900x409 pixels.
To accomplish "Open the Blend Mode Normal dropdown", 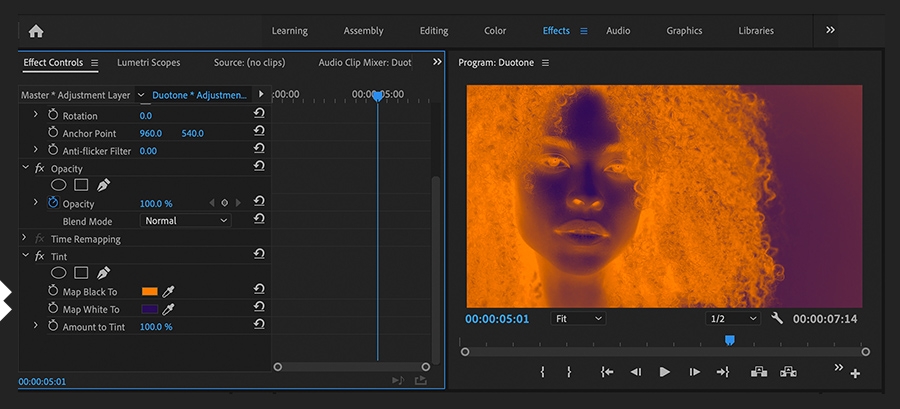I will pyautogui.click(x=186, y=221).
